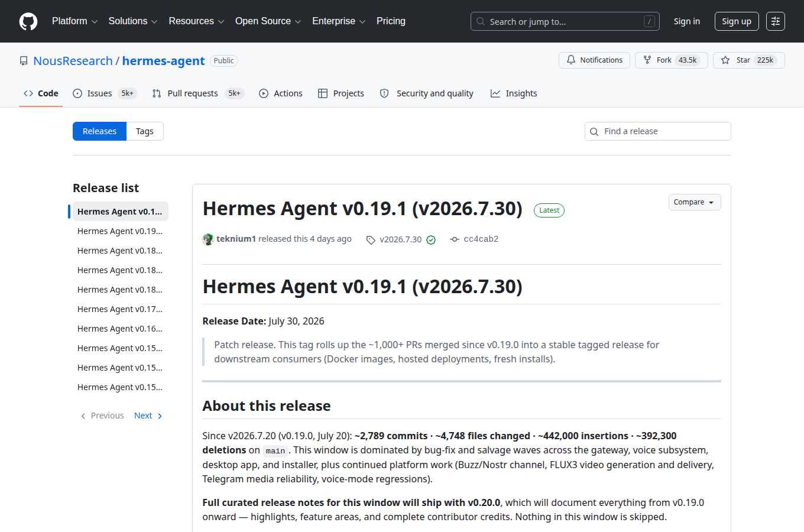Image resolution: width=804 pixels, height=532 pixels.
Task: Open the v2026.7.30 tag link
Action: tap(401, 239)
